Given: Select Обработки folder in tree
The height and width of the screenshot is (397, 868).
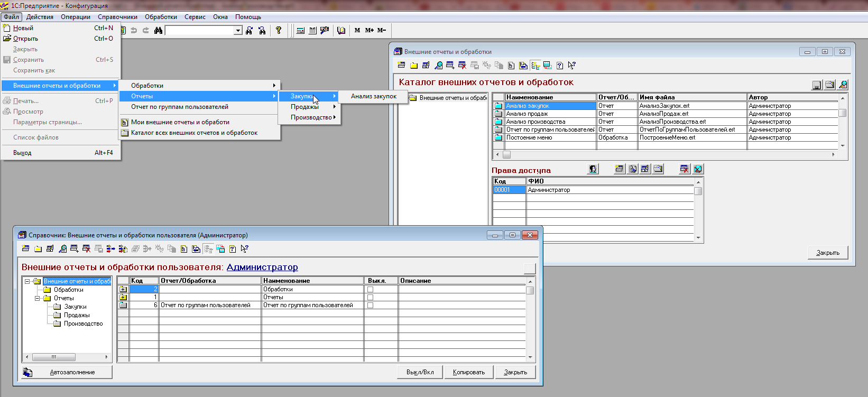Looking at the screenshot, I should [68, 290].
